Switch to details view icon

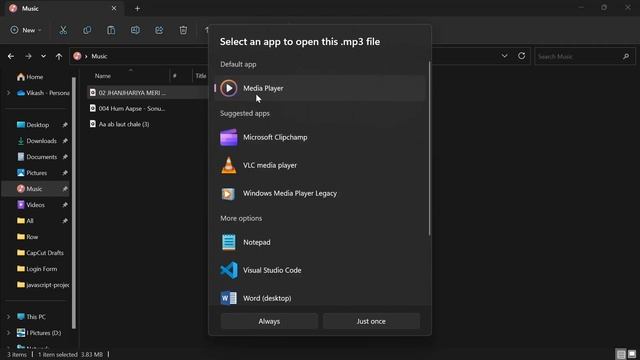tap(621, 354)
